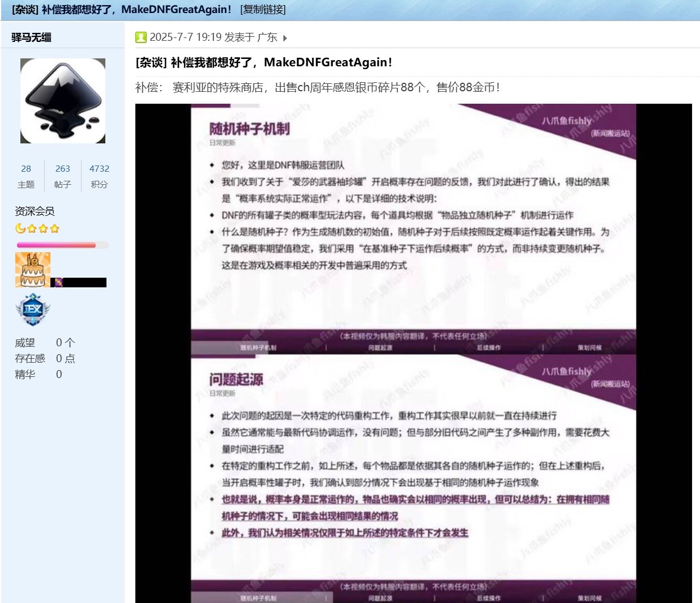The width and height of the screenshot is (700, 603).
Task: Click the TEX shield medal icon
Action: (33, 309)
